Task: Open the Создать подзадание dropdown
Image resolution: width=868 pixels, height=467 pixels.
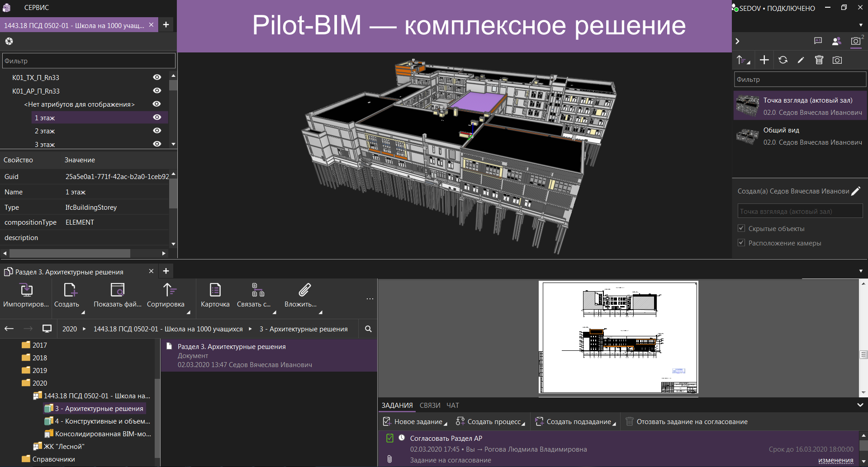Action: coord(614,424)
